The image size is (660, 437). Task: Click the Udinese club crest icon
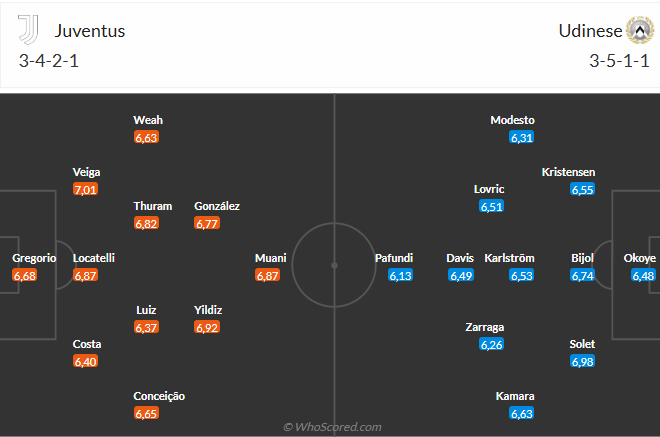coord(637,30)
